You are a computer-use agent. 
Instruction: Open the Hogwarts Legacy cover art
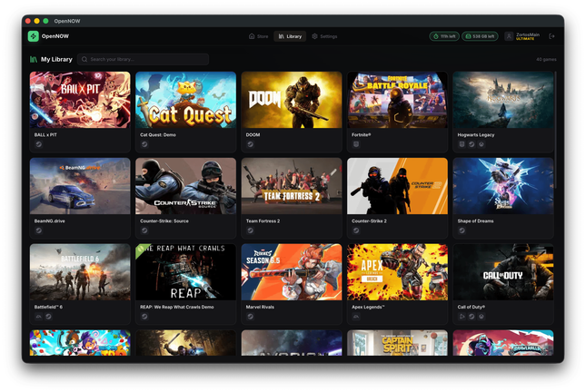point(503,100)
